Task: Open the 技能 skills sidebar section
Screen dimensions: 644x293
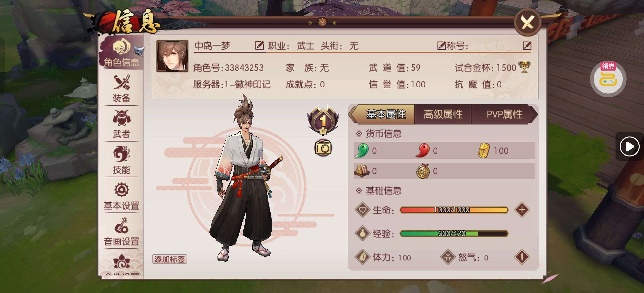Action: (121, 160)
